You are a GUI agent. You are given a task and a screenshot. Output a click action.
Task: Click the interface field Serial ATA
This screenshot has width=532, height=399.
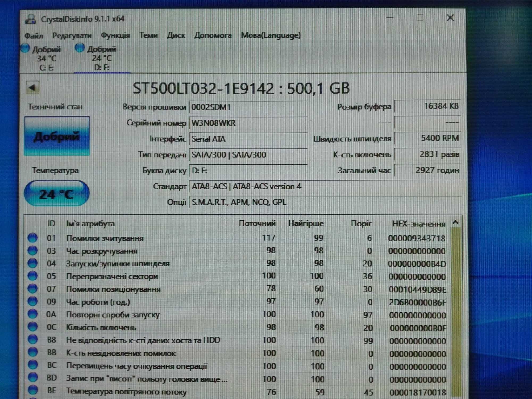point(248,139)
